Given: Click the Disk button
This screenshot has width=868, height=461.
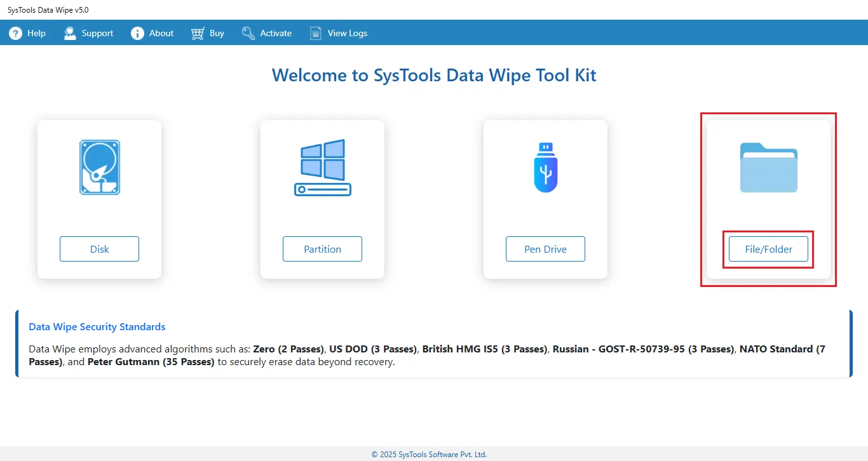Looking at the screenshot, I should pyautogui.click(x=100, y=249).
